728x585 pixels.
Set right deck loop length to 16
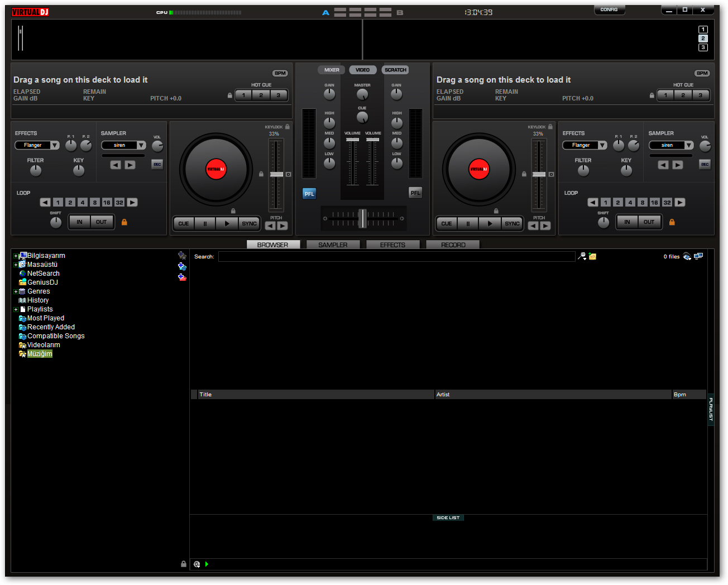tap(655, 203)
